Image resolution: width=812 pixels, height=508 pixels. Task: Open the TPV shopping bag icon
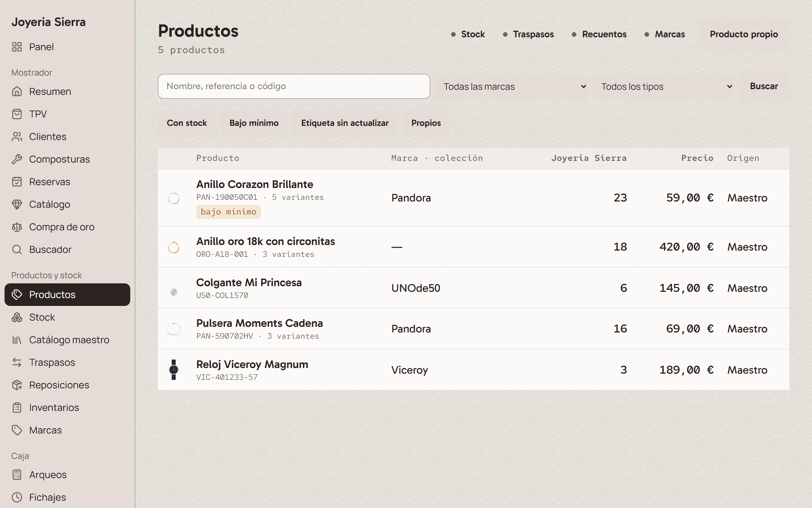pos(17,114)
